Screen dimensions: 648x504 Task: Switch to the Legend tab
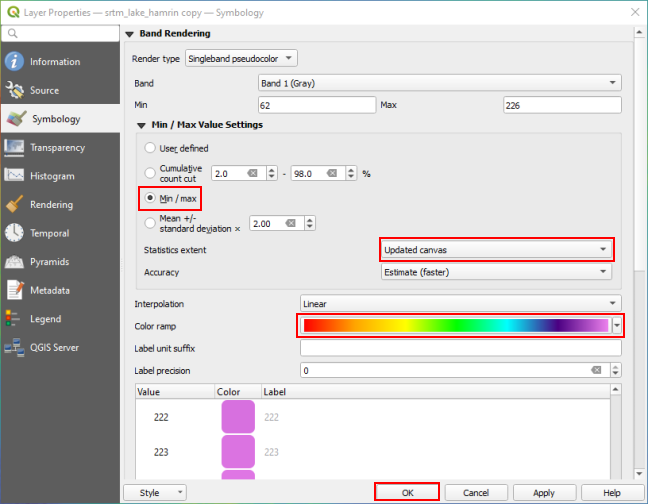pyautogui.click(x=46, y=319)
